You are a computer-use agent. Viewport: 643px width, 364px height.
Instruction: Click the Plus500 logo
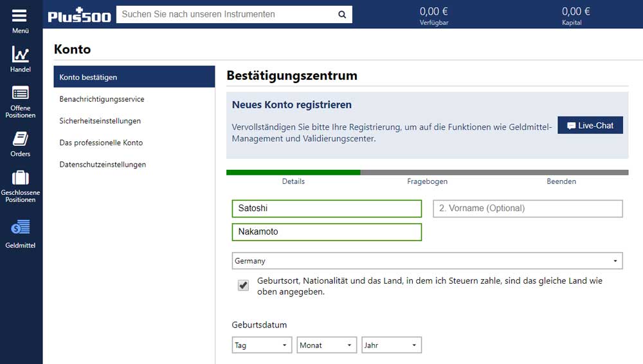(x=79, y=15)
